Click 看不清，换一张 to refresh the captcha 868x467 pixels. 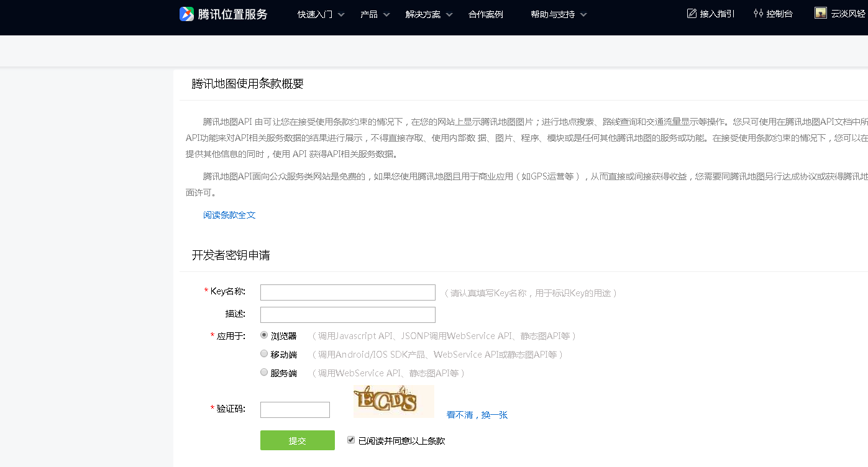(477, 415)
